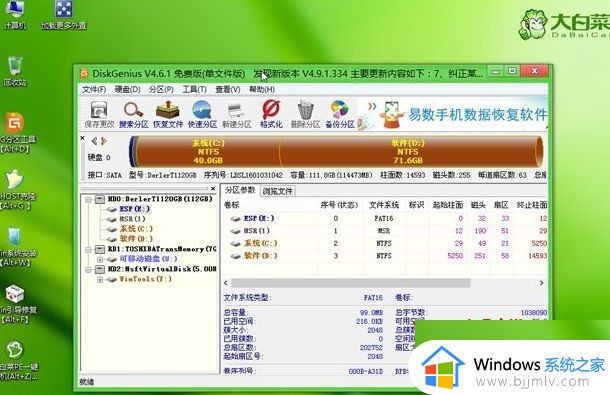
Task: Open Recycle Bin desktop icon
Action: (15, 71)
